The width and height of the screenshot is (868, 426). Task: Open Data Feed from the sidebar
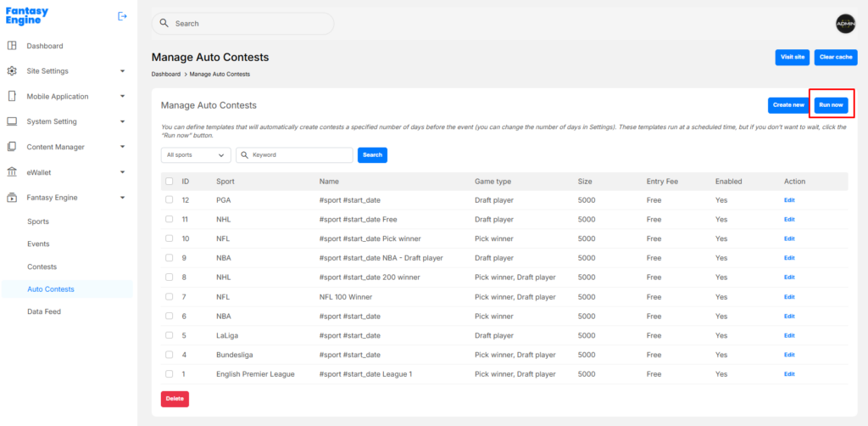pos(44,311)
